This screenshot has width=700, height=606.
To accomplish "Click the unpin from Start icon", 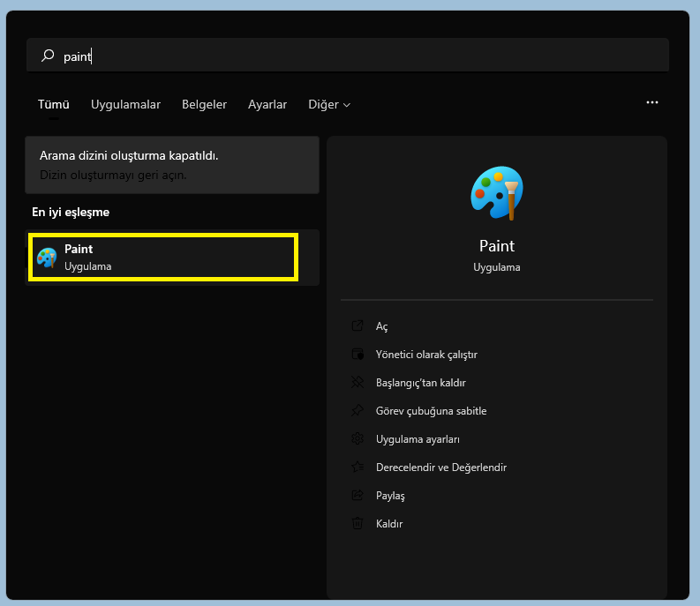I will [358, 383].
